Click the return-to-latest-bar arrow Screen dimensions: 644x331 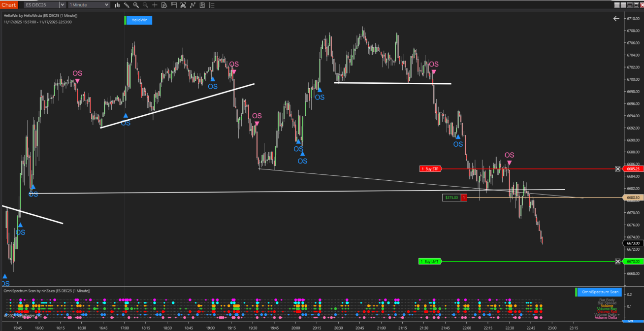tap(616, 19)
